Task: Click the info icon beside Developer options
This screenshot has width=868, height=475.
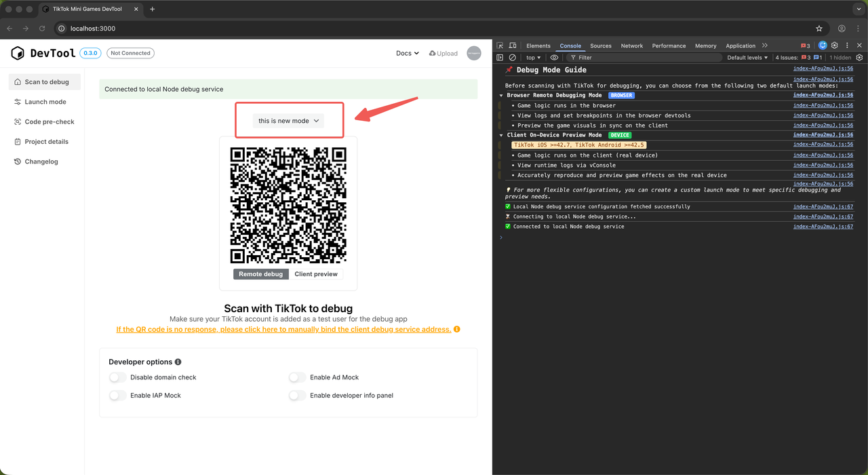Action: click(x=178, y=362)
